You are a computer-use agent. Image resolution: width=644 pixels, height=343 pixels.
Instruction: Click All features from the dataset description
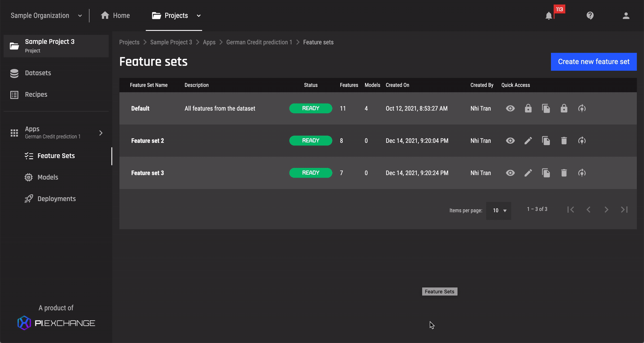[x=220, y=109]
